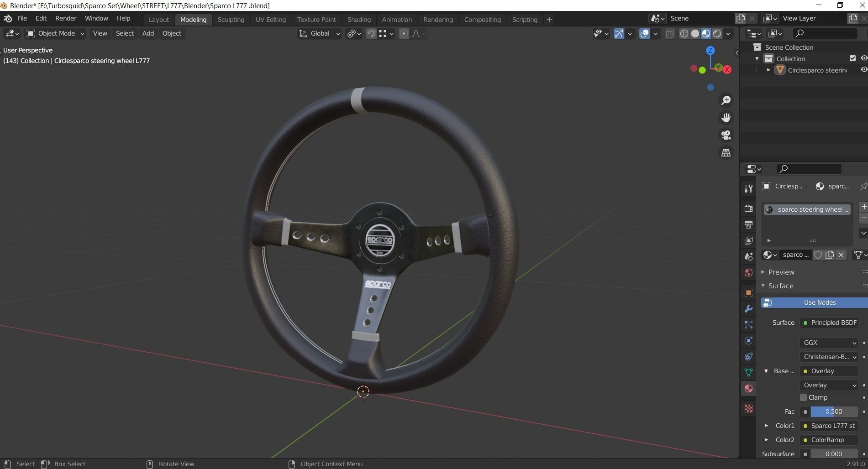Expand the Color2 input
The image size is (868, 469).
(x=766, y=440)
